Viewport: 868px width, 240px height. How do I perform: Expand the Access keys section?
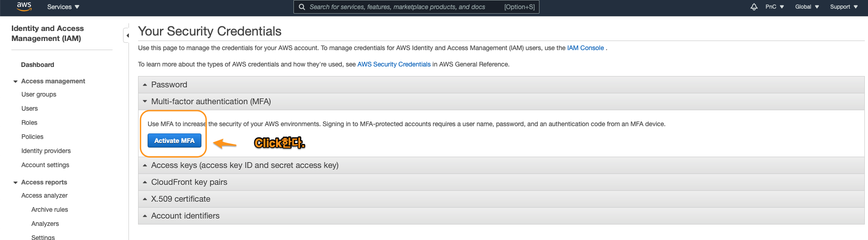tap(244, 165)
